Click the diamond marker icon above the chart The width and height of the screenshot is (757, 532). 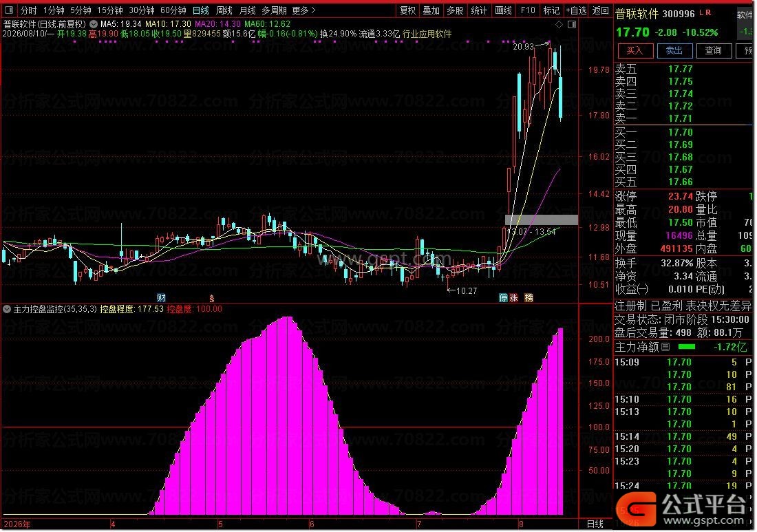click(x=559, y=24)
